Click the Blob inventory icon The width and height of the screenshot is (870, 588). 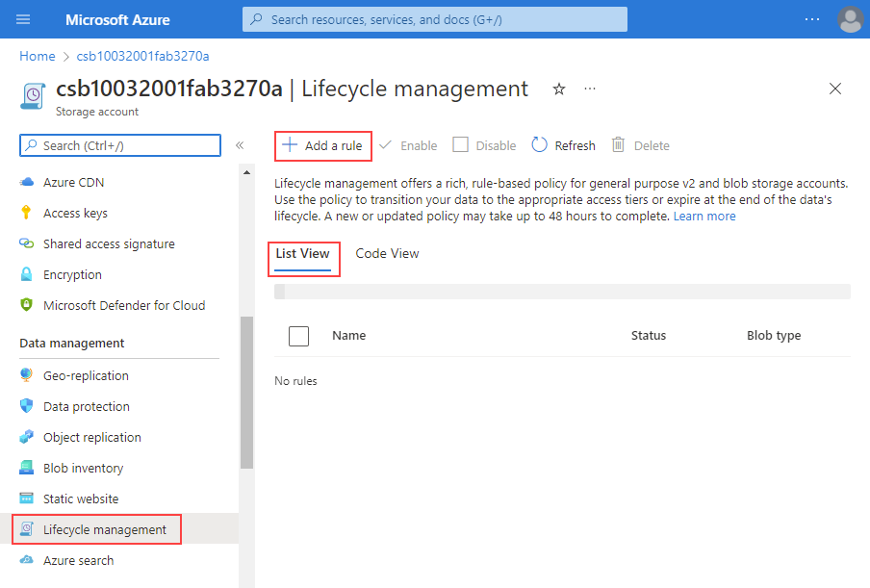click(x=26, y=468)
